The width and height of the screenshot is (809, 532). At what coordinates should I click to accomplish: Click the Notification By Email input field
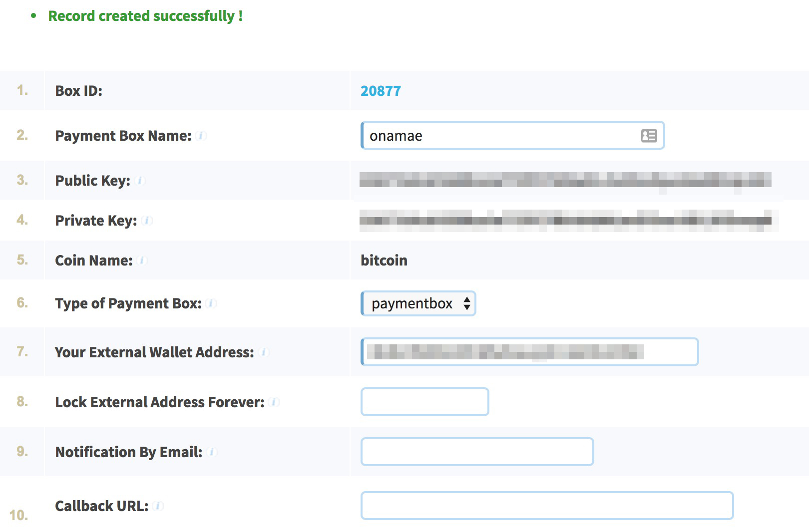(x=477, y=452)
